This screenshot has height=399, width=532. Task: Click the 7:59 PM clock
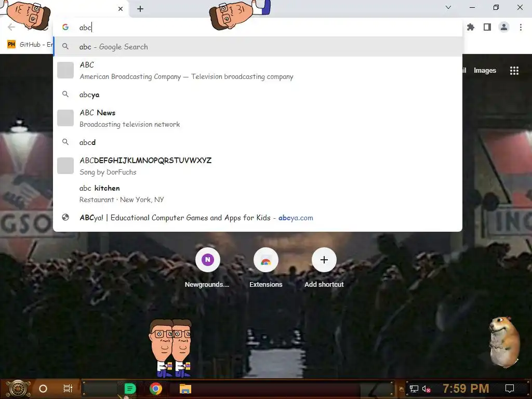pyautogui.click(x=466, y=389)
